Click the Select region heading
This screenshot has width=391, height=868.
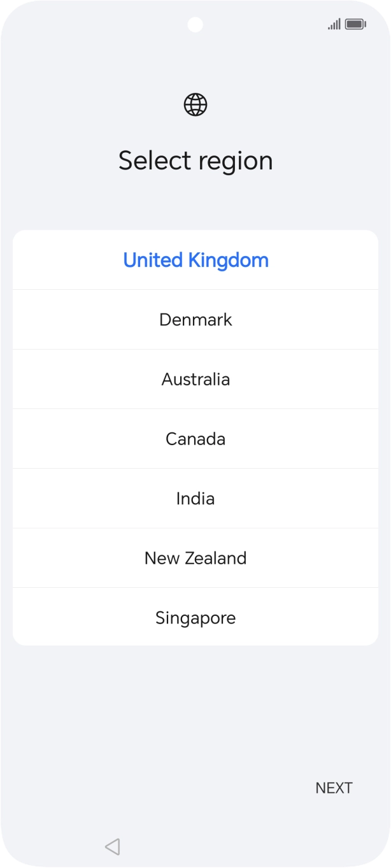click(x=195, y=160)
